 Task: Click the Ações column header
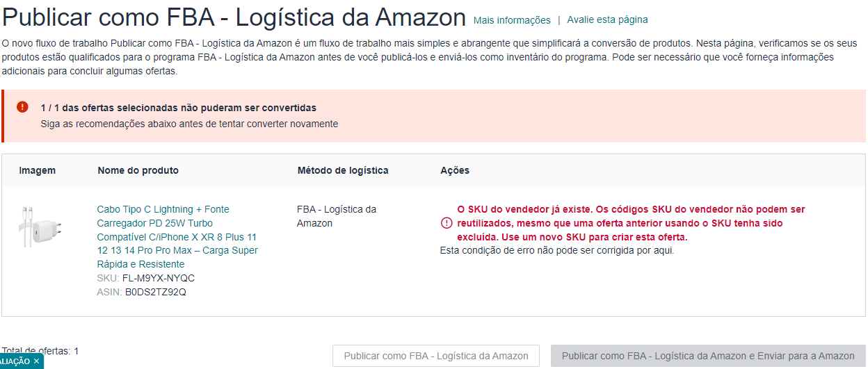(x=455, y=170)
